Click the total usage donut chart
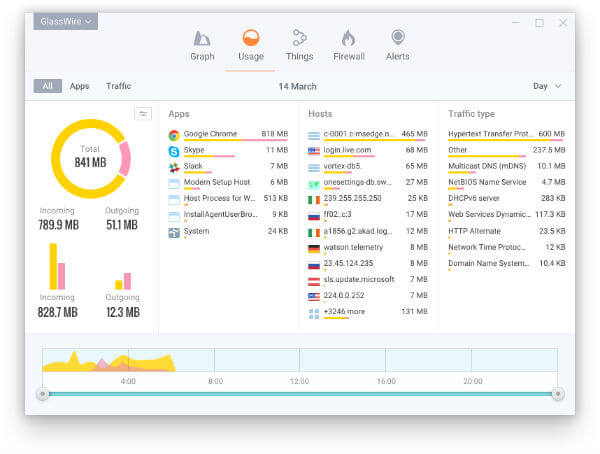 [x=91, y=158]
